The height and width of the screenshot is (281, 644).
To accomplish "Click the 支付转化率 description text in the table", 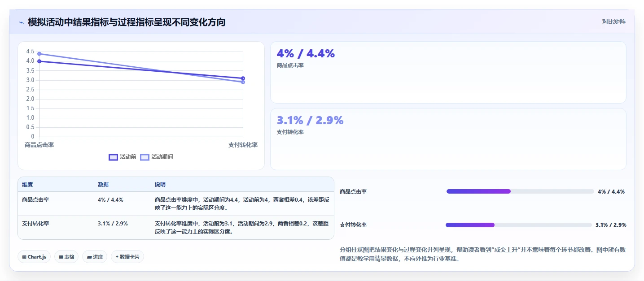I will click(242, 227).
